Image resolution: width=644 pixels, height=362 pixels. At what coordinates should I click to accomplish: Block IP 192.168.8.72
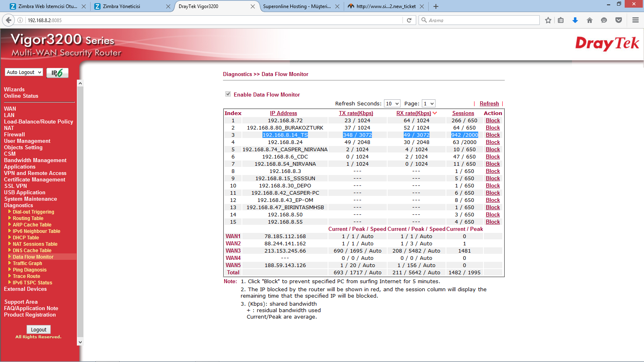click(x=493, y=121)
